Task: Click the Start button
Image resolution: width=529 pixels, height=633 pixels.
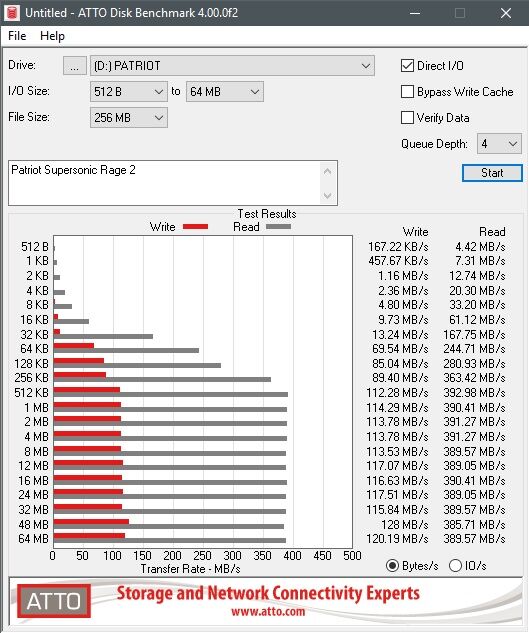Action: pyautogui.click(x=492, y=173)
